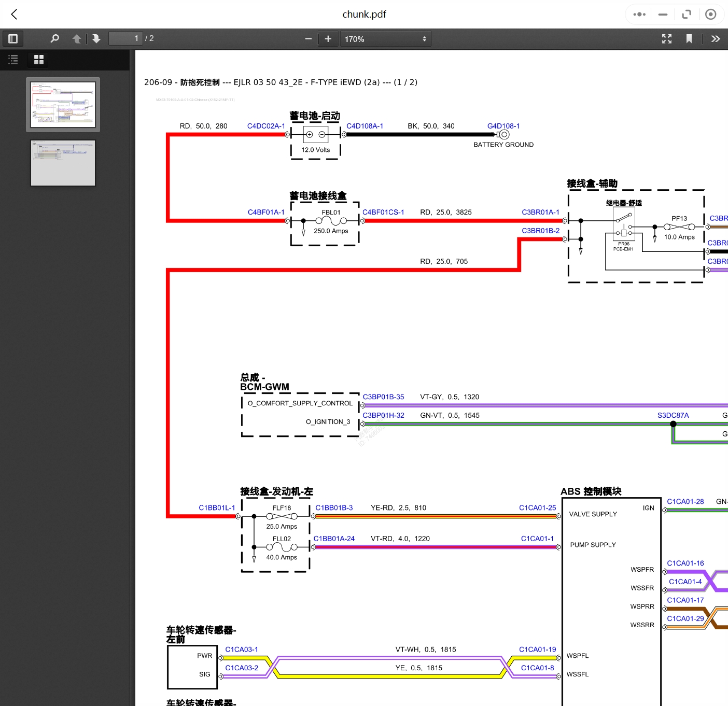Open the find-in-document search tool

tap(54, 39)
